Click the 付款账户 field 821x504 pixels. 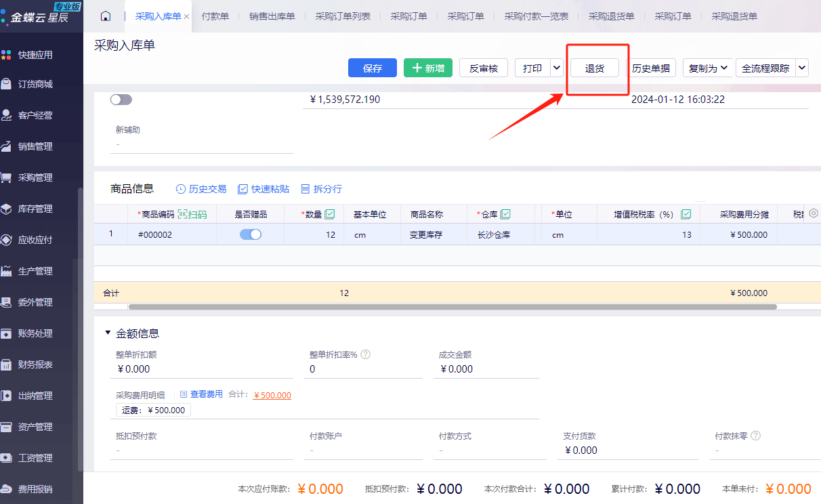coord(363,450)
